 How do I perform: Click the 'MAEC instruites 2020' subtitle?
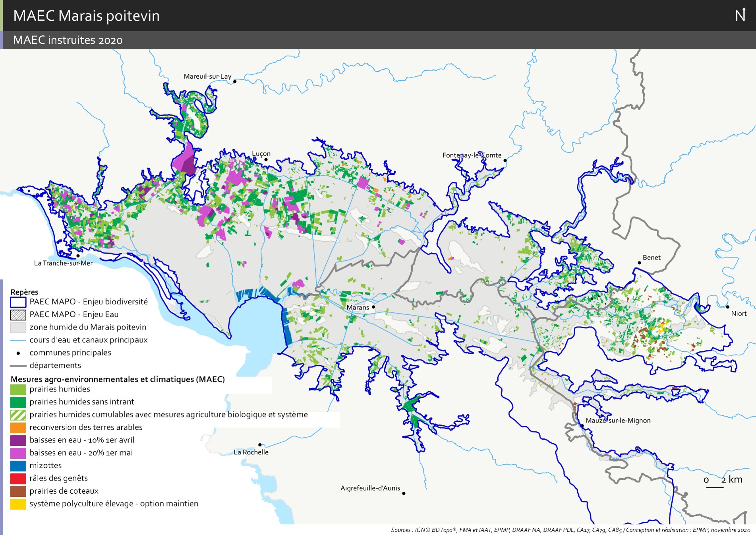(68, 40)
